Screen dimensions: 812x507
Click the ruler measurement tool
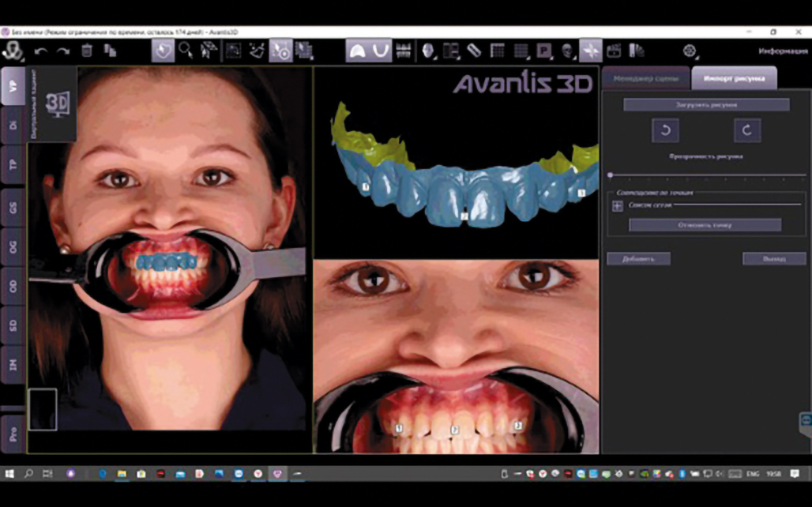pos(473,51)
